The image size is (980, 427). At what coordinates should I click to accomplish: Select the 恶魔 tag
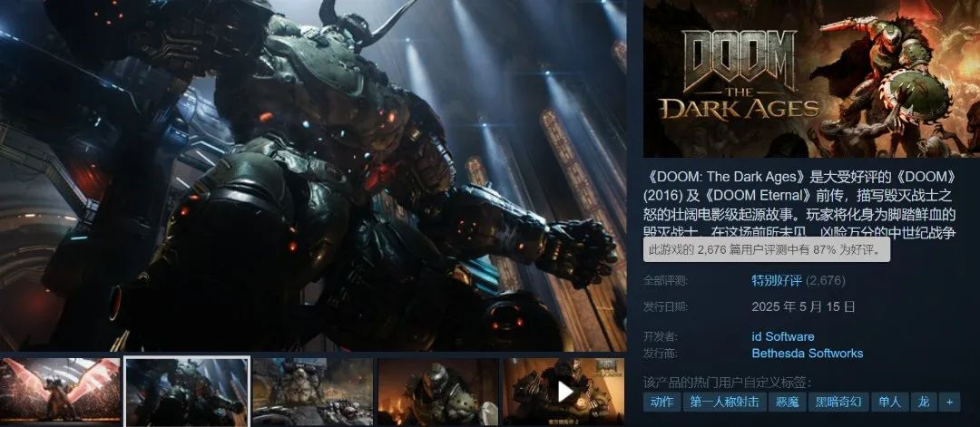pos(786,402)
